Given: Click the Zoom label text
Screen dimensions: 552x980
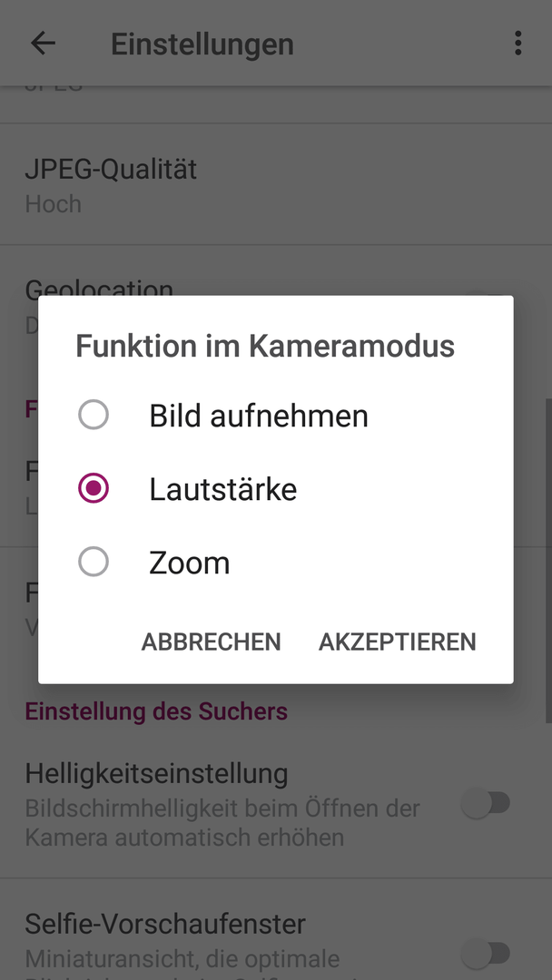Looking at the screenshot, I should click(x=190, y=563).
